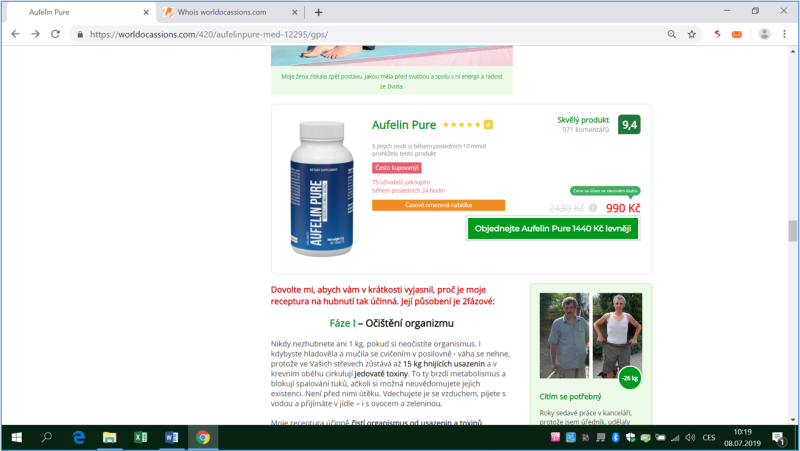Click before photo of man in shirt

tap(564, 336)
